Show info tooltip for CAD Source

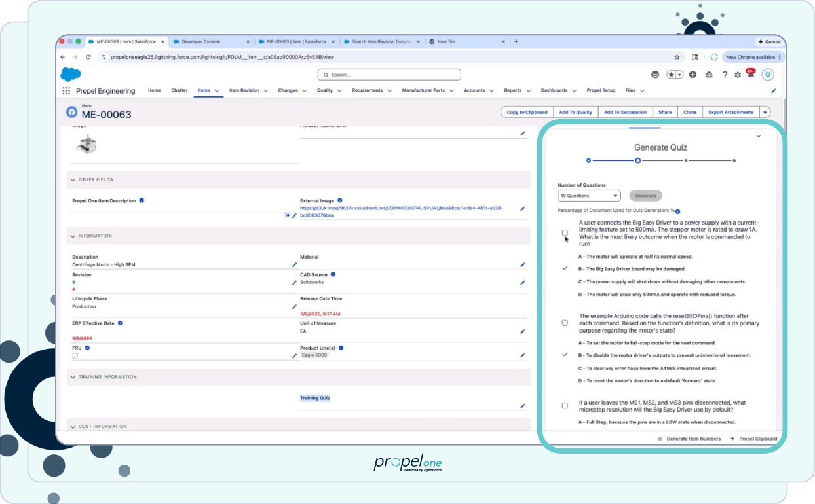[333, 275]
